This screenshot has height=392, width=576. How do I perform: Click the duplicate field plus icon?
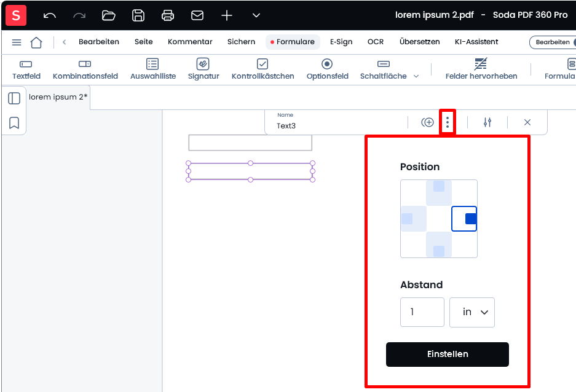click(x=428, y=122)
